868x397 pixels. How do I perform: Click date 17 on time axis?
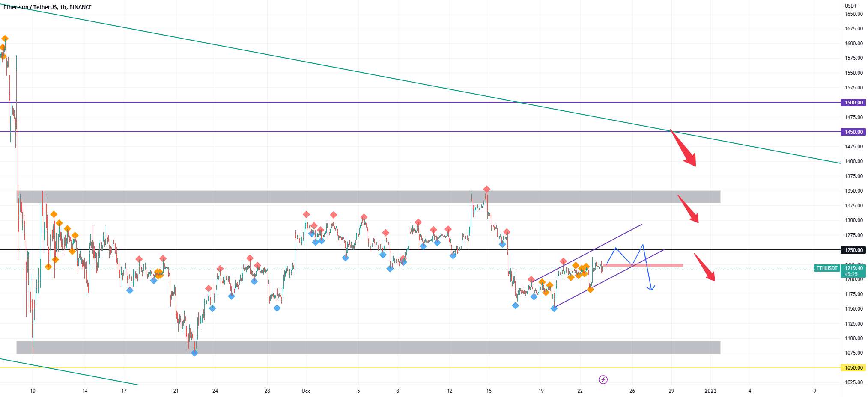[124, 391]
